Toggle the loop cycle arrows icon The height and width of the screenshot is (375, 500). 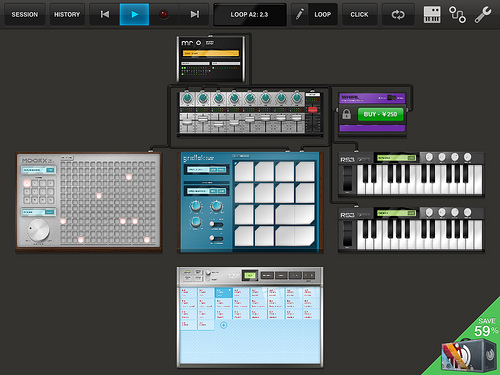[398, 14]
